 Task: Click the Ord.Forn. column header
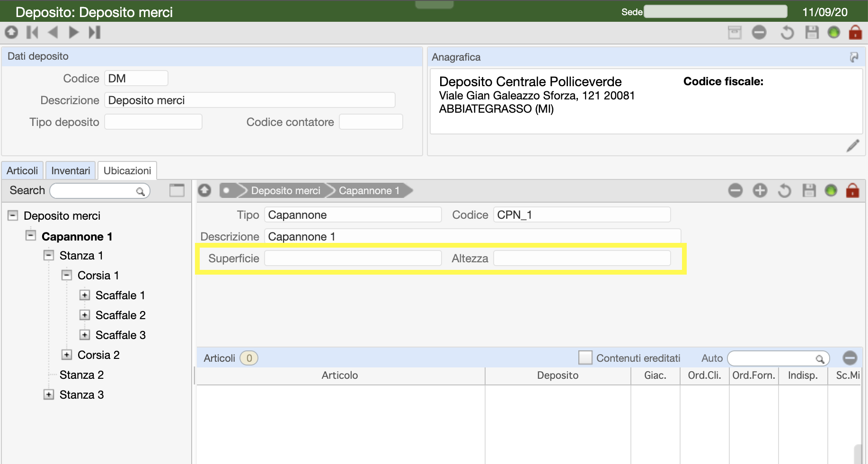coord(753,375)
